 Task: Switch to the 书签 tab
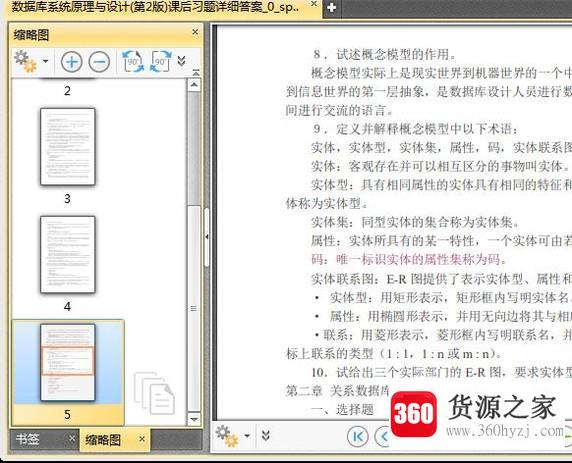28,439
